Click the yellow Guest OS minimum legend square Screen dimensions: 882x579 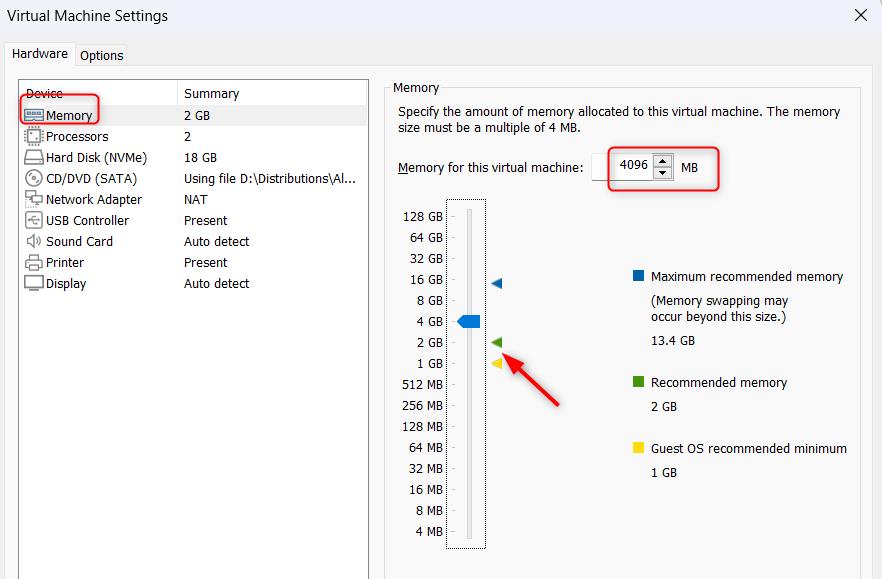(x=638, y=447)
